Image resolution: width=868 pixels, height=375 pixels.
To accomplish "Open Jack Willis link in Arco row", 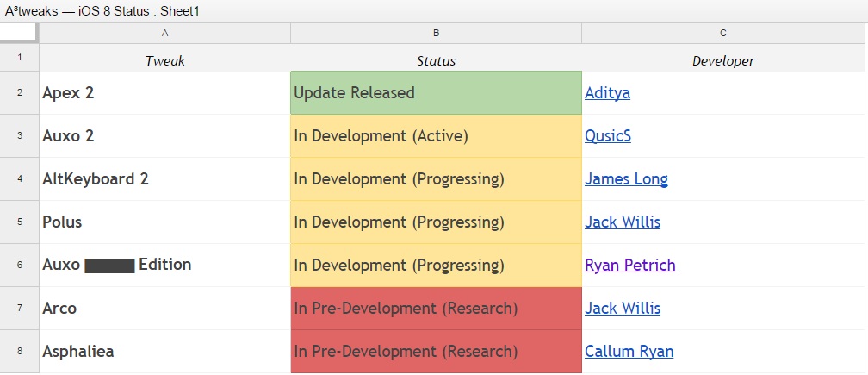I will coord(623,308).
